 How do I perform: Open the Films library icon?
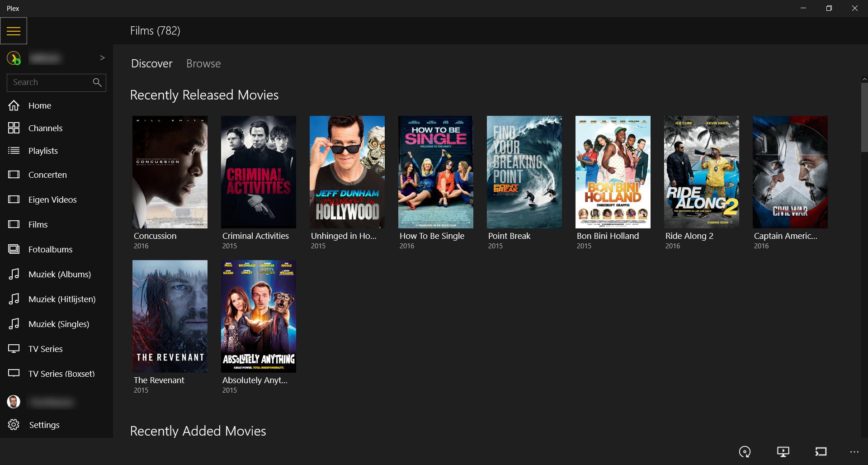14,224
